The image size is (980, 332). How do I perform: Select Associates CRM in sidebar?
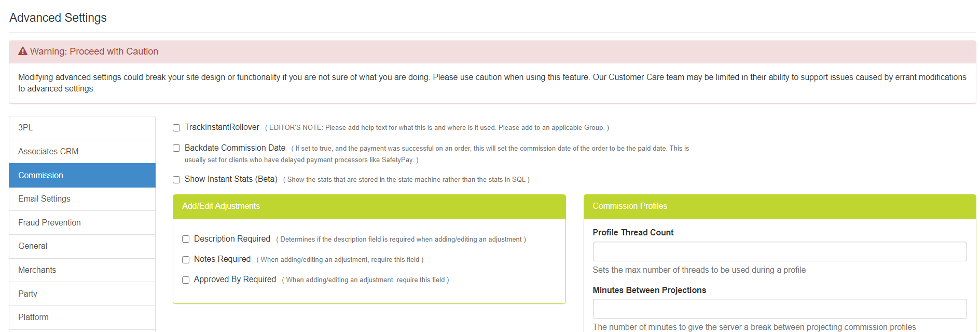tap(82, 151)
